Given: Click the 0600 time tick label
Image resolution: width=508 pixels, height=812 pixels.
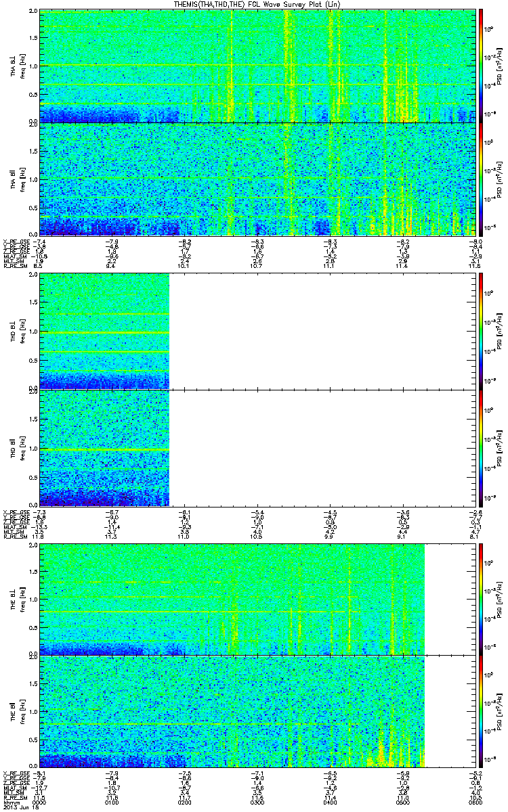Looking at the screenshot, I should pos(477,803).
